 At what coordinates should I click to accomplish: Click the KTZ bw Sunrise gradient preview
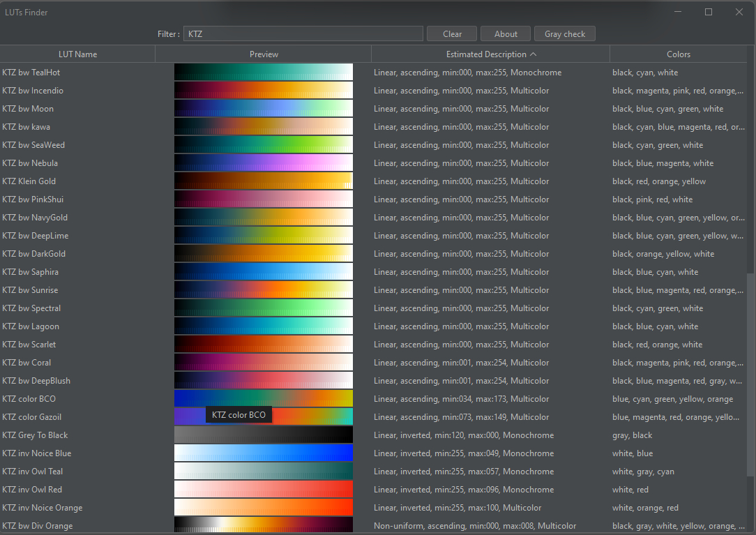pos(264,289)
